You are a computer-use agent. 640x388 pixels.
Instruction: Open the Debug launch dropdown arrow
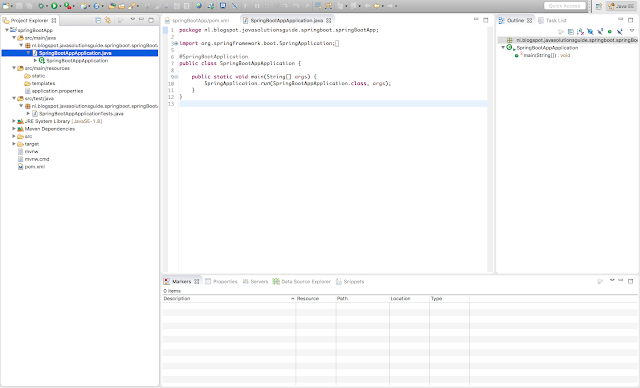[47, 6]
